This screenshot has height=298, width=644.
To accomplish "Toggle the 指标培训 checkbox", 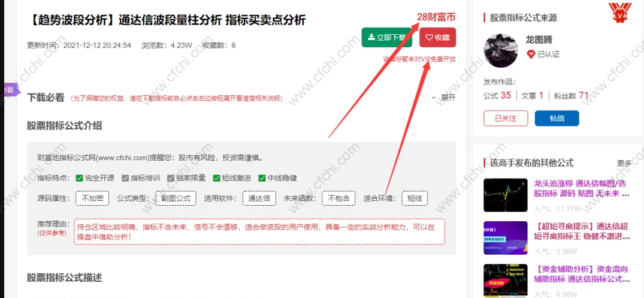I will (125, 178).
